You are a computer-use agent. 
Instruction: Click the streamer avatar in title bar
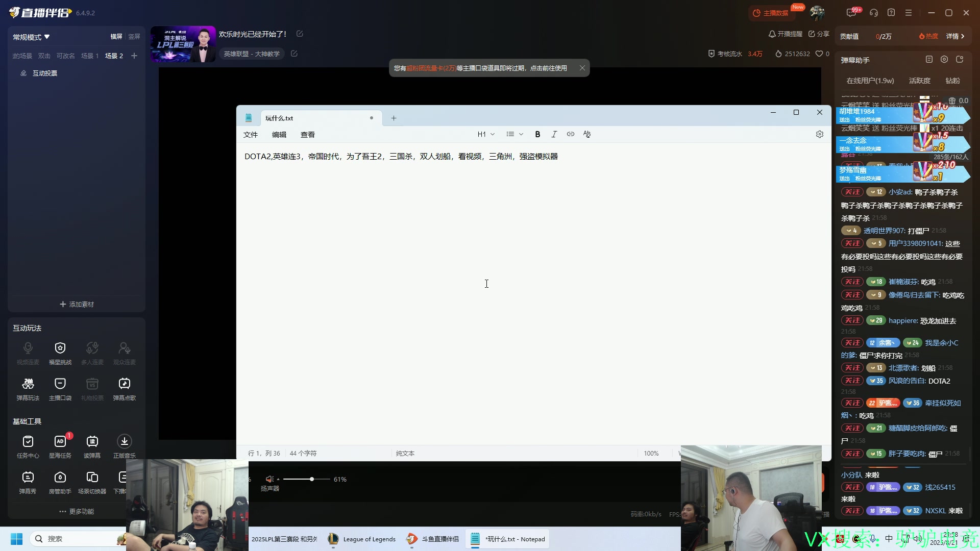(x=817, y=13)
